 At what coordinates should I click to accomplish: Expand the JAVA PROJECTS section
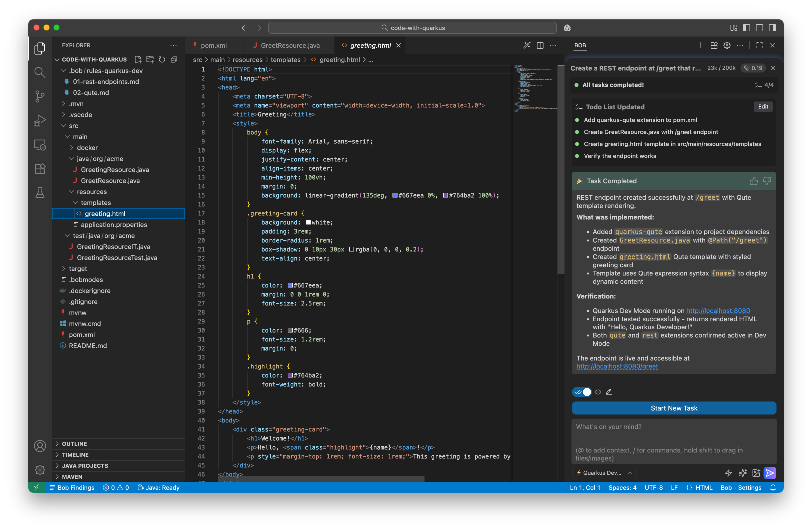pos(85,465)
